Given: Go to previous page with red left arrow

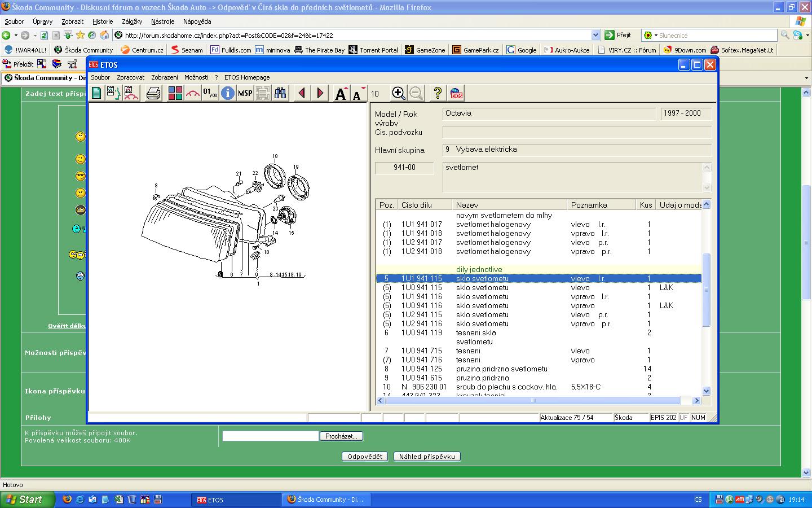Looking at the screenshot, I should pos(302,93).
